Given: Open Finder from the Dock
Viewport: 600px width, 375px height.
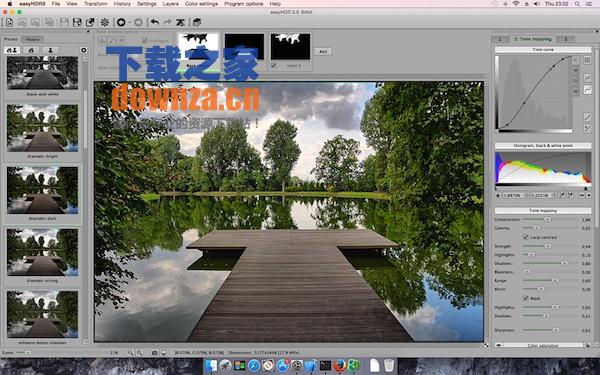Looking at the screenshot, I should (x=211, y=365).
